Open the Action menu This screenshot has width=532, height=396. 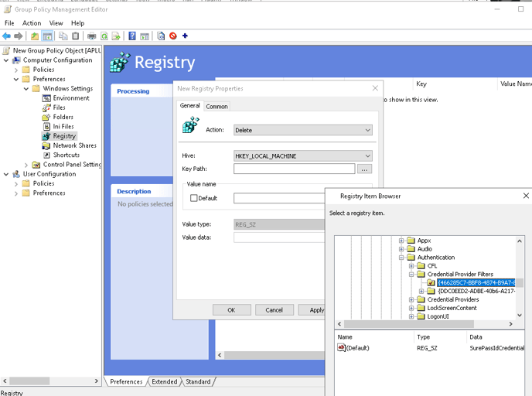point(32,23)
